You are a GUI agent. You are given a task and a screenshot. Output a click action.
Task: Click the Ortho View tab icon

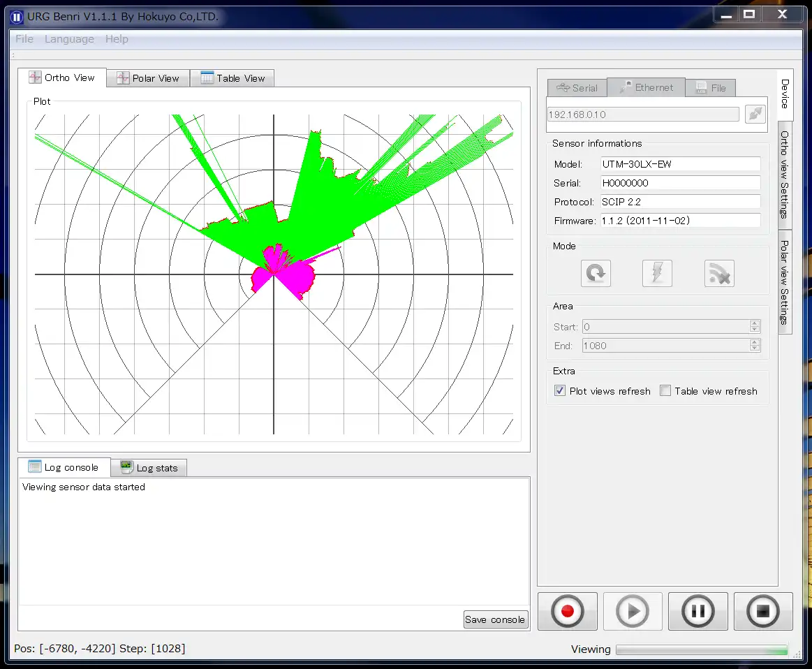click(35, 78)
